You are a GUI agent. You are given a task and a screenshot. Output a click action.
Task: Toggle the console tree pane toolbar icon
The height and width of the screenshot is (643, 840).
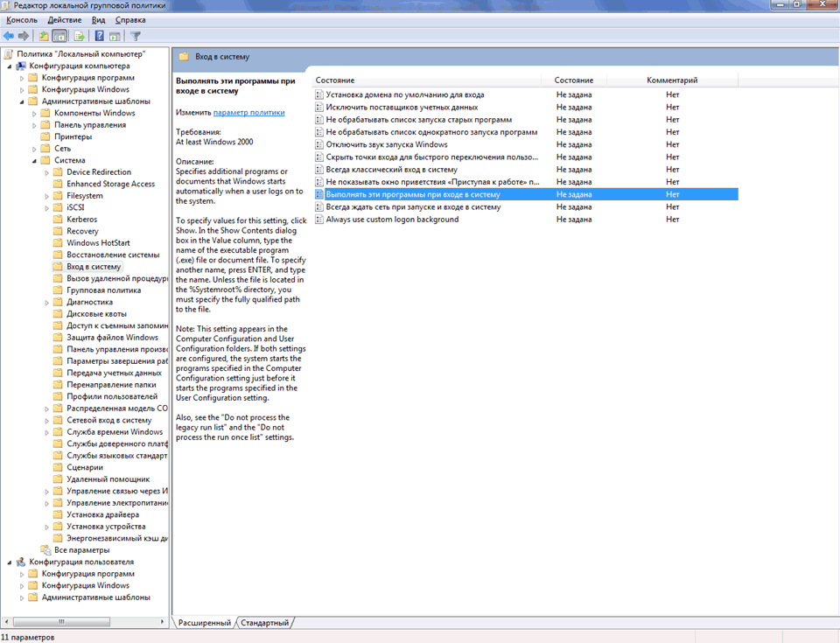[x=59, y=36]
